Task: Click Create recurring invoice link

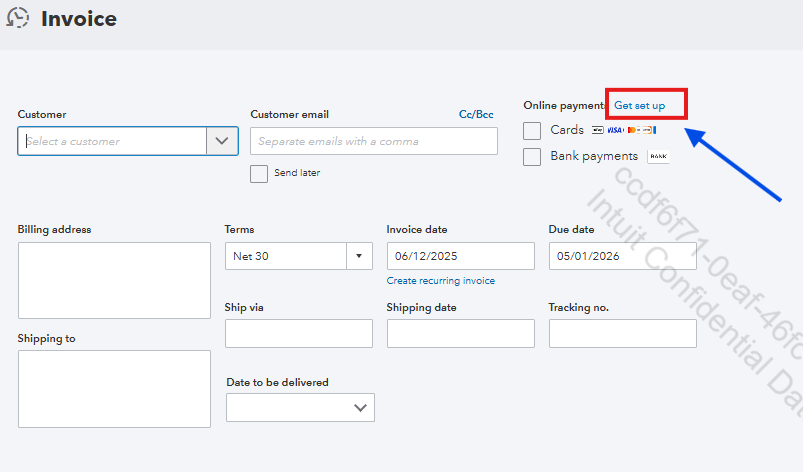Action: pyautogui.click(x=440, y=281)
